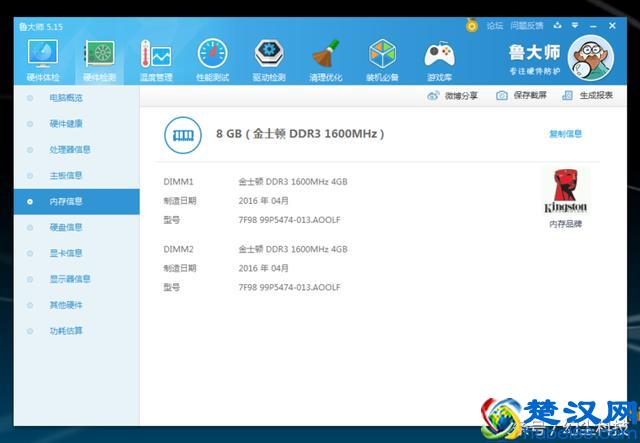The image size is (640, 443).
Task: Open 清理优化 broom icon
Action: coord(325,59)
